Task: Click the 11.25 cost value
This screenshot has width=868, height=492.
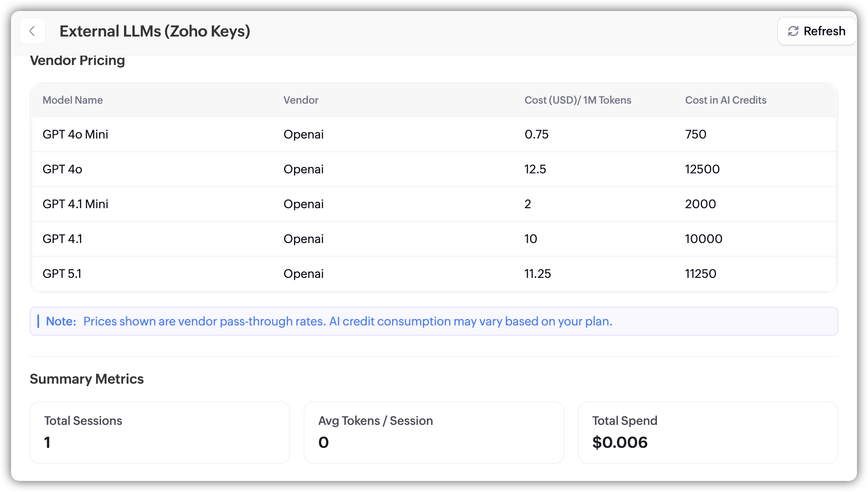Action: (x=537, y=274)
